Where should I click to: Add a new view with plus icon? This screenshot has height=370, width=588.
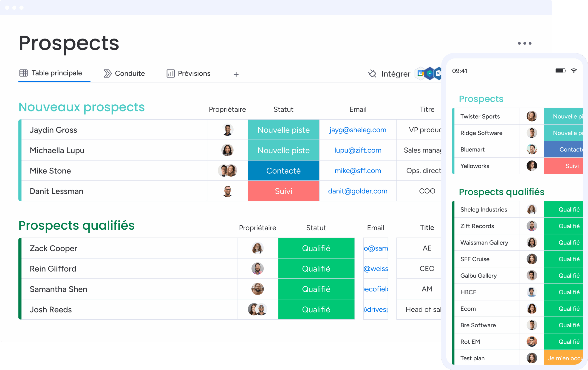(236, 74)
